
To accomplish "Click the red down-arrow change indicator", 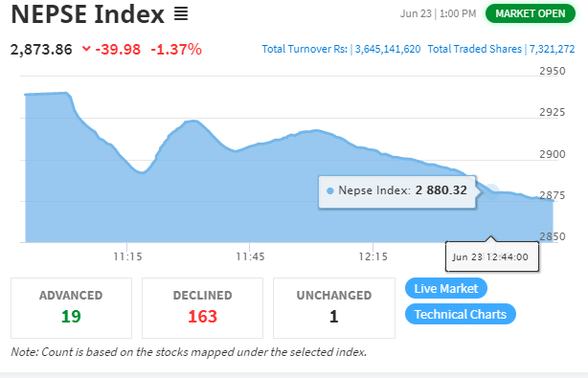I will (86, 49).
